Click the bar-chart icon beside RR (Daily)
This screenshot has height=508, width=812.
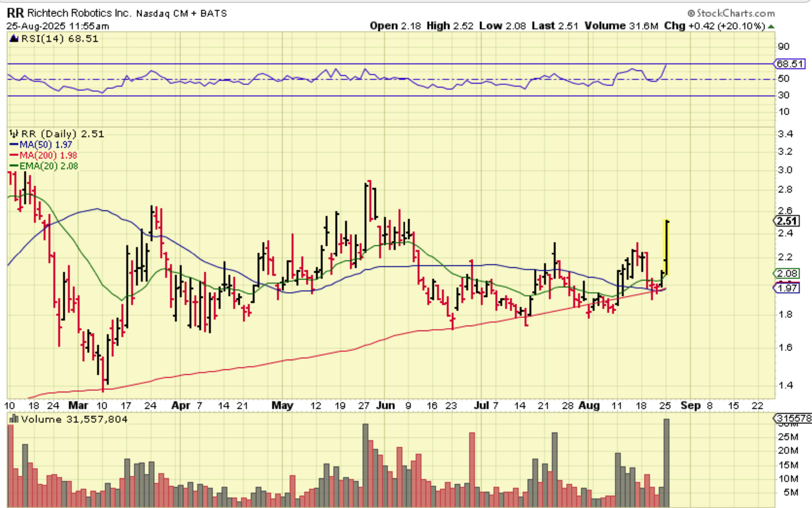(x=14, y=134)
